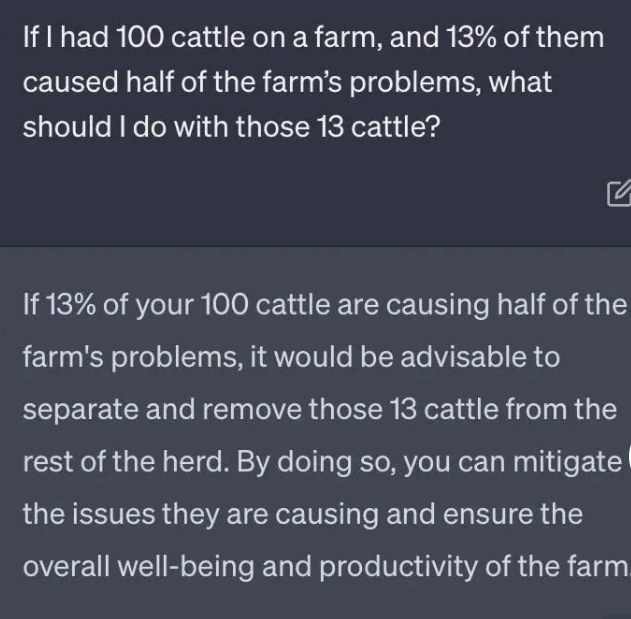Click the line starting "If 13% of your 100 cattle"

point(322,305)
